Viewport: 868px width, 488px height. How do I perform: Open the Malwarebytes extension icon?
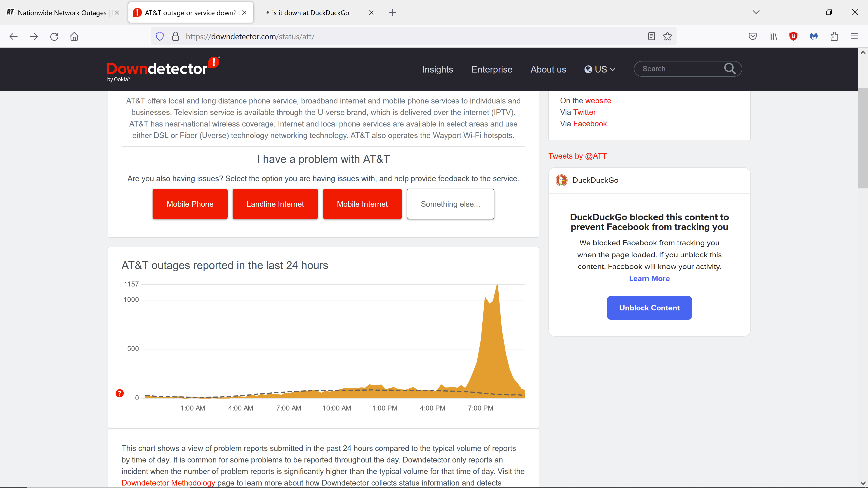814,36
